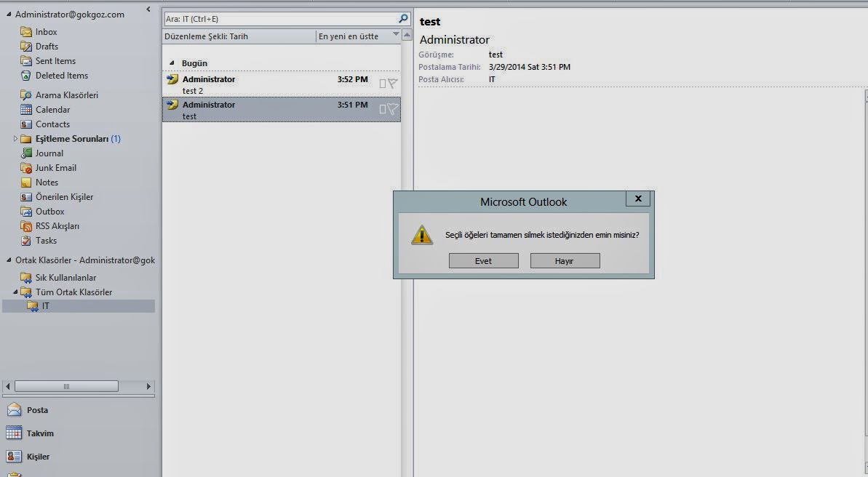Open the Calendar folder icon
The height and width of the screenshot is (477, 868).
click(x=26, y=110)
